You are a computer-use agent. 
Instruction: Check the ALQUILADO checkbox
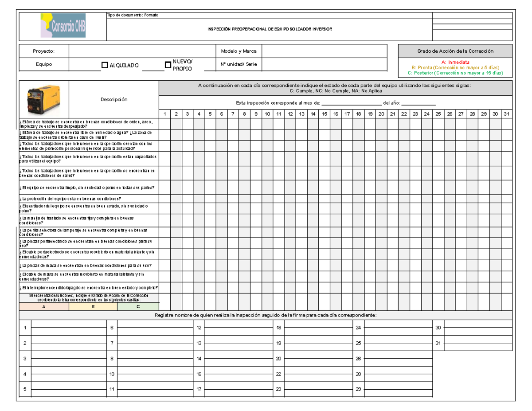tap(105, 65)
